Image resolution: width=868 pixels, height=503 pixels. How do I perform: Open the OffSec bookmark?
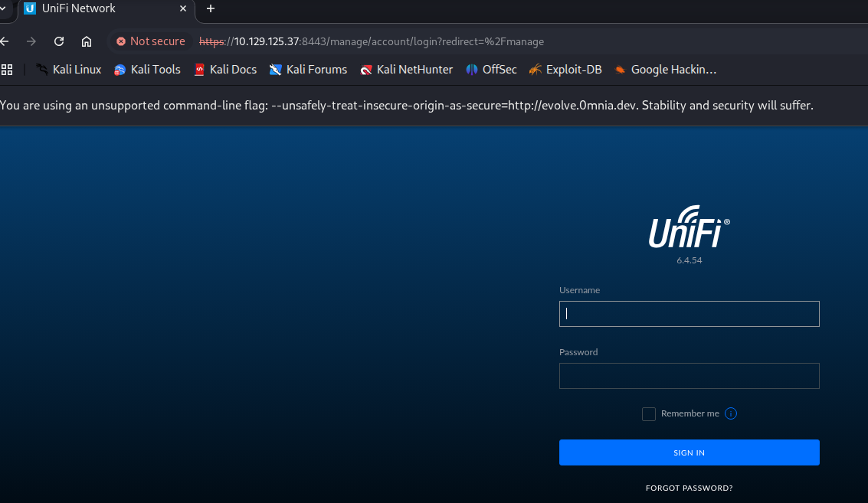(492, 70)
